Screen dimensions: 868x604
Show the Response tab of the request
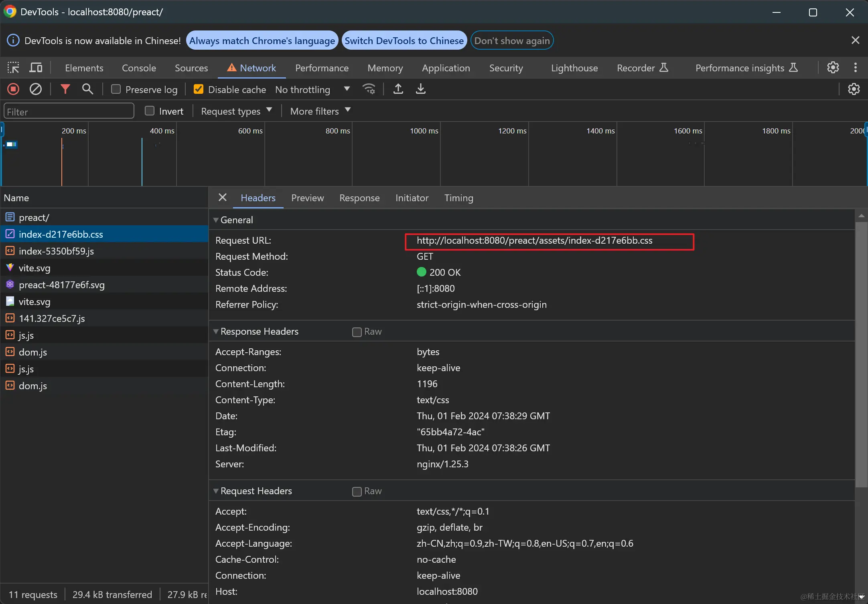click(x=359, y=198)
